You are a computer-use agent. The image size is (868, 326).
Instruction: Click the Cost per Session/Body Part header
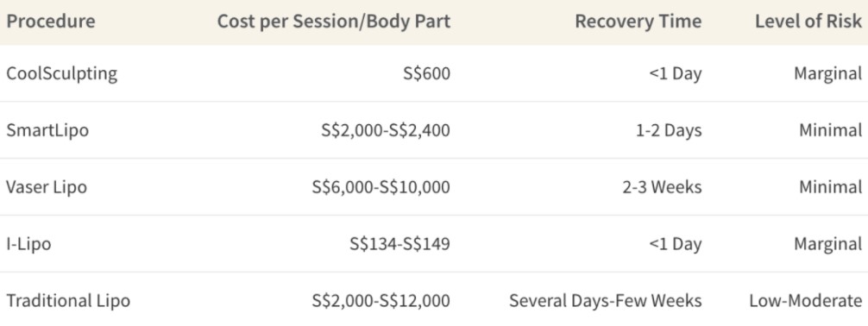[x=333, y=21]
